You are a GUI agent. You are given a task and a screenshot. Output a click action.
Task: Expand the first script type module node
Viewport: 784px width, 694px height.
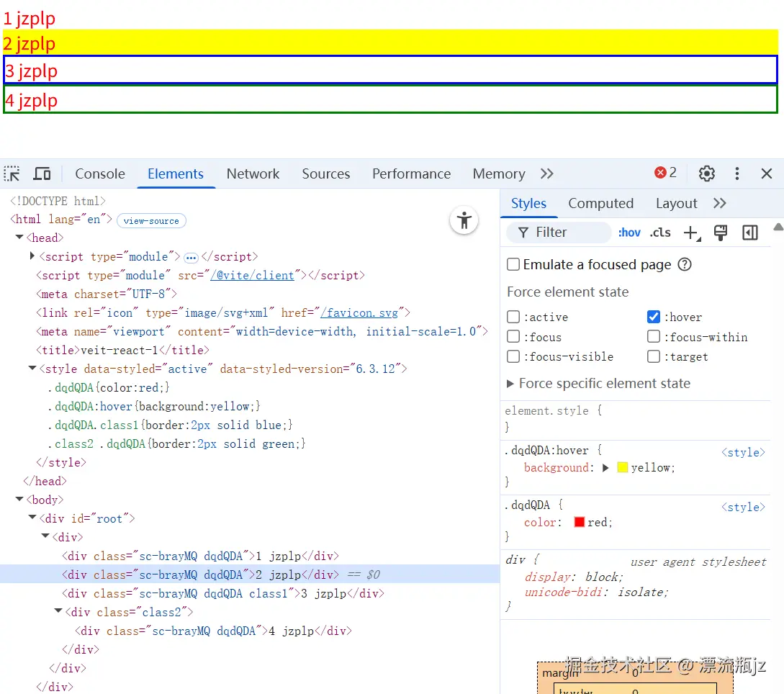32,256
